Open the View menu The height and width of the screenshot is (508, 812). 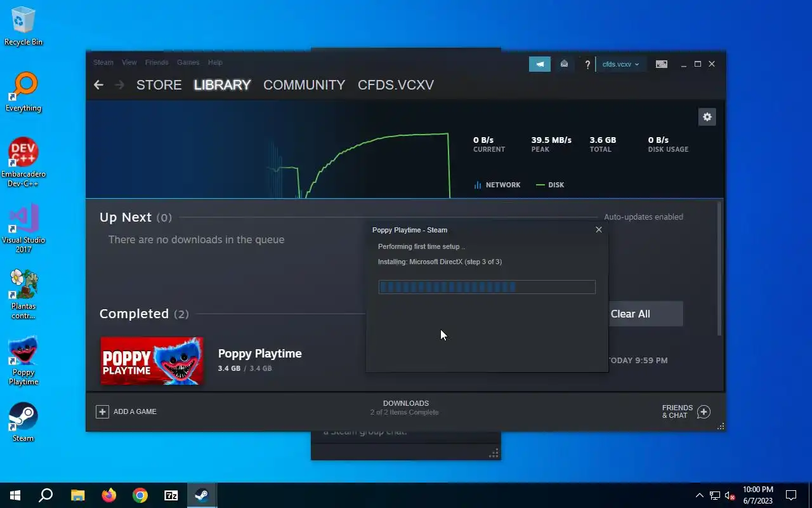pyautogui.click(x=129, y=62)
